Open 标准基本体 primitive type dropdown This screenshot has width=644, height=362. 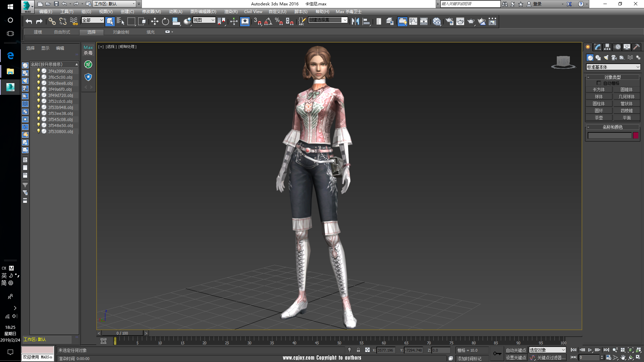(x=613, y=67)
